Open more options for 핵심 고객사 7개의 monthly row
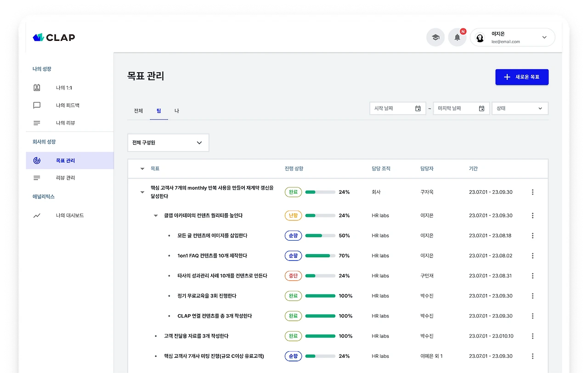The image size is (588, 373). point(532,192)
